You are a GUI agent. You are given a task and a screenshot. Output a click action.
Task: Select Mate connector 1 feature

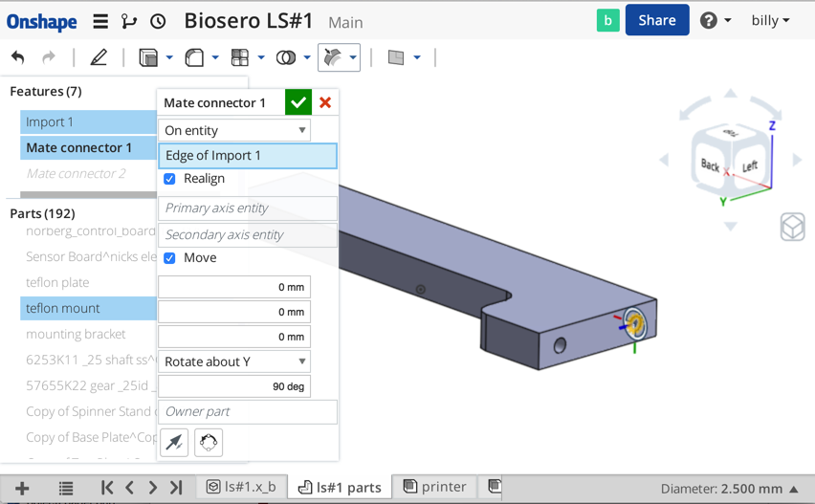tap(88, 148)
